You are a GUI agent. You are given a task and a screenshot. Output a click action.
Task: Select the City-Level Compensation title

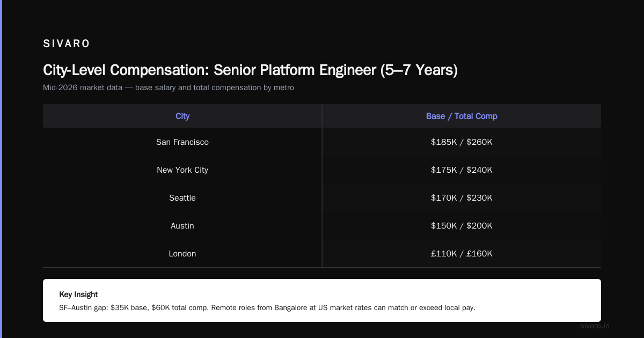(x=250, y=70)
